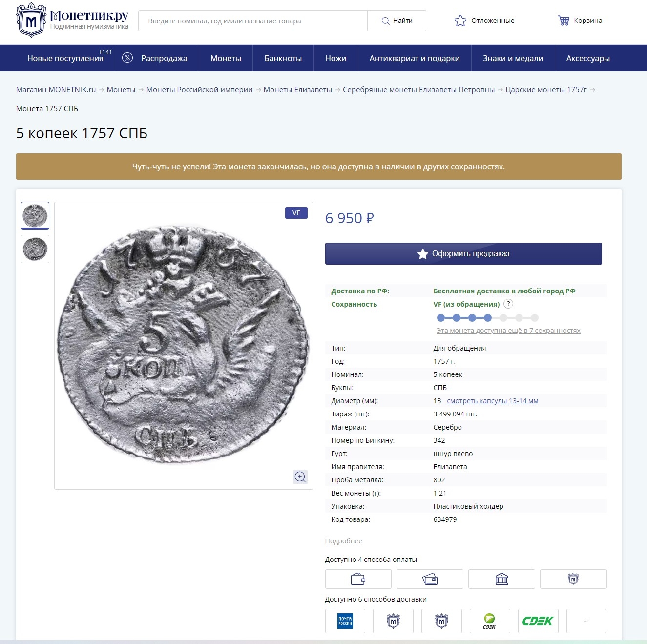This screenshot has height=644, width=647.
Task: Click the Найти search button
Action: [x=397, y=21]
